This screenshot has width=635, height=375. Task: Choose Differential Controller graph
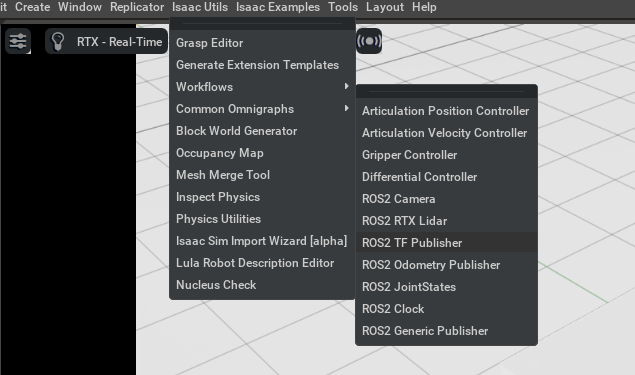[x=446, y=177]
